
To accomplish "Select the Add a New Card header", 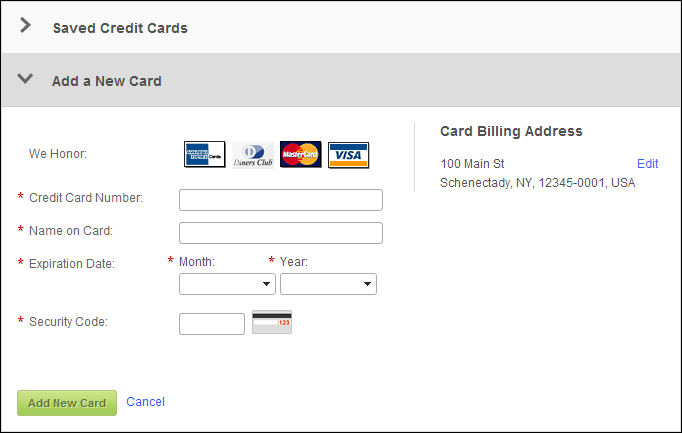I will pyautogui.click(x=341, y=80).
